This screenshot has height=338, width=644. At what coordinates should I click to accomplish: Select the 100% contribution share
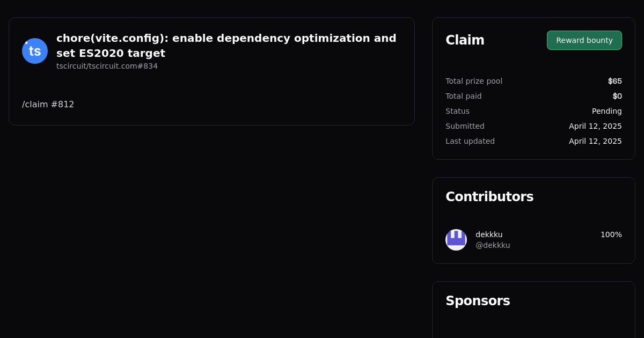[611, 234]
